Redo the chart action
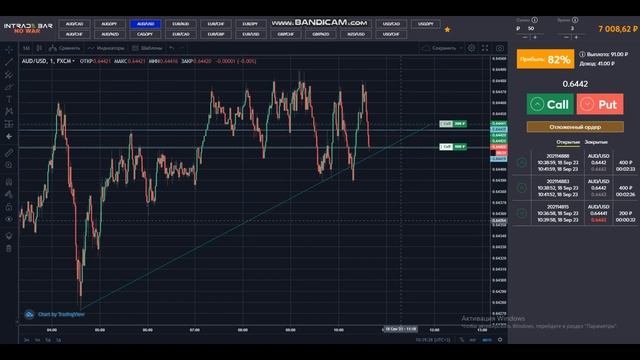This screenshot has height=360, width=640. coord(182,48)
